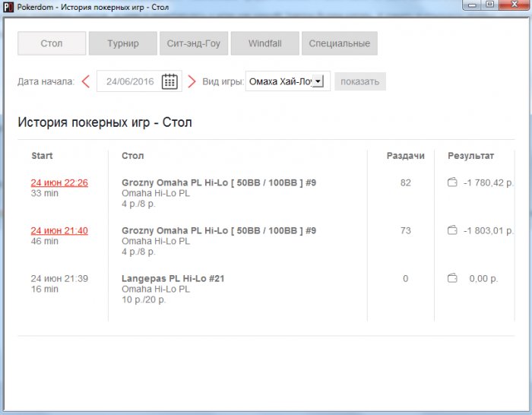Click Grozny Omaha table name in 73-hands row
This screenshot has height=415, width=532.
(219, 230)
